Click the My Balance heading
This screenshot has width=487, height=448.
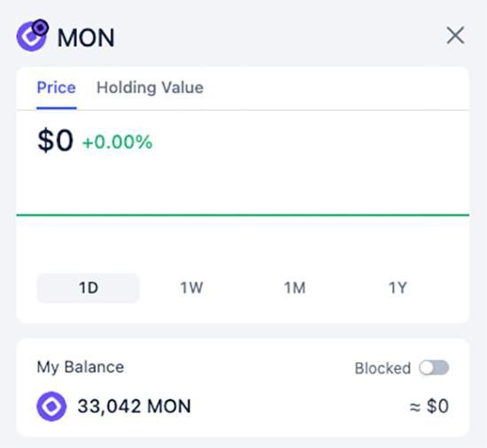[81, 367]
